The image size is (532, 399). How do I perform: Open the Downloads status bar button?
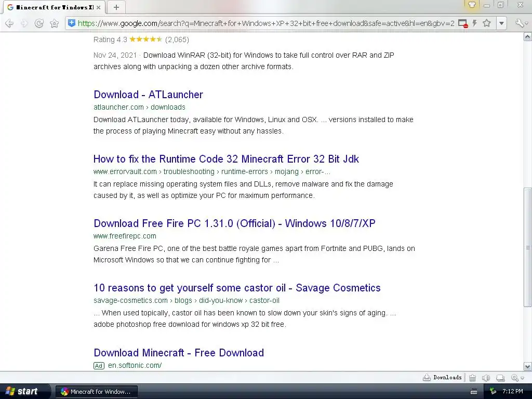pyautogui.click(x=442, y=377)
